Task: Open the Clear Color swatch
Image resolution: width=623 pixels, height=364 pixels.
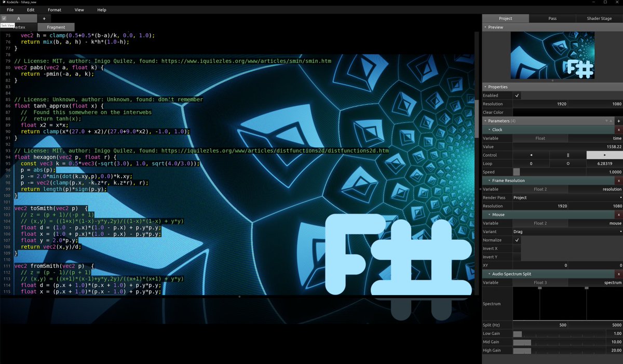Action: [x=567, y=112]
